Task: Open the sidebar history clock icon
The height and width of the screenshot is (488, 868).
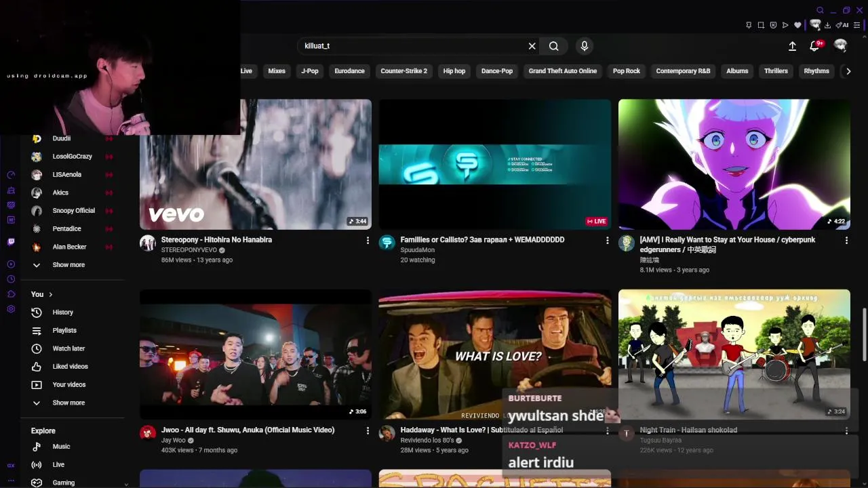Action: (x=11, y=279)
